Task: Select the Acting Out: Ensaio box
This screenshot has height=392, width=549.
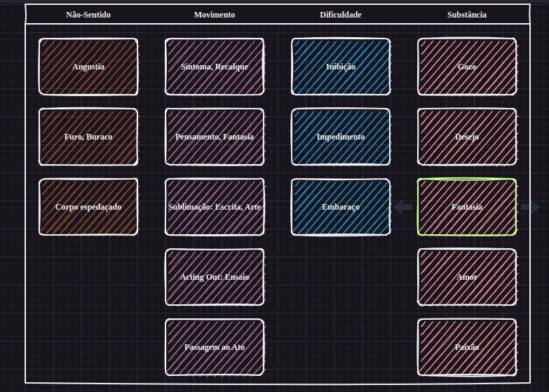Action: coord(215,277)
